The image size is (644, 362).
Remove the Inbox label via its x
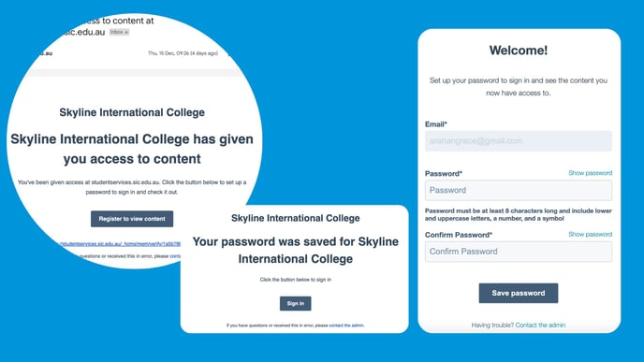(x=126, y=32)
